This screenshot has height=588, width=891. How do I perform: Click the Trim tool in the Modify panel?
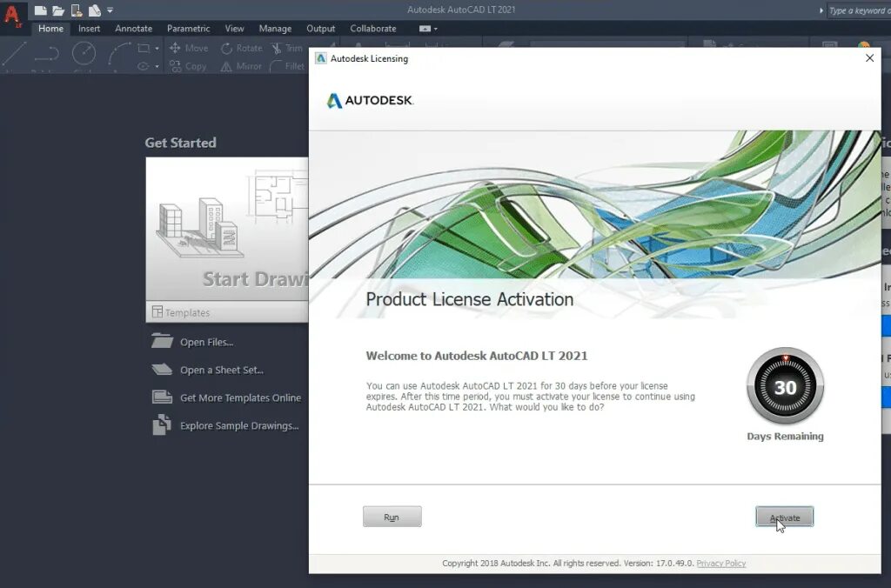click(x=287, y=49)
